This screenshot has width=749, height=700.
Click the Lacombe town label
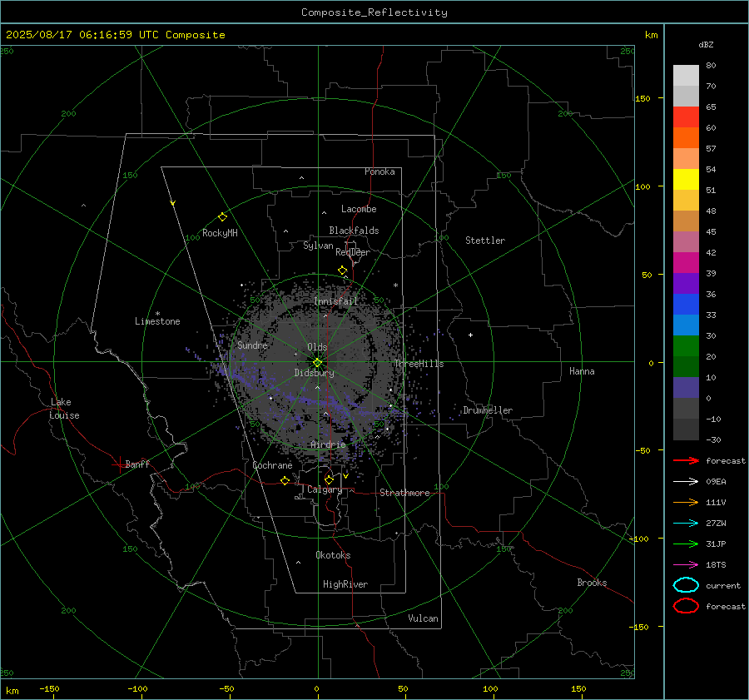click(x=359, y=209)
